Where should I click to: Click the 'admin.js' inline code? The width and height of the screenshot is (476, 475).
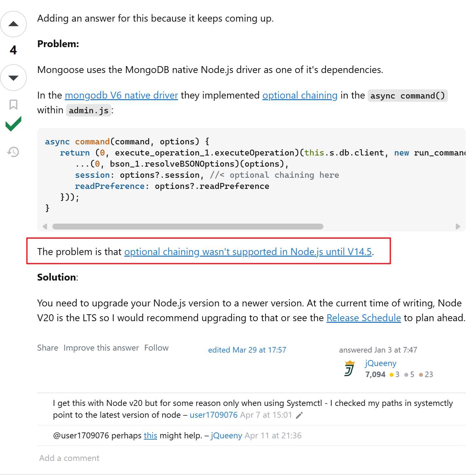(x=89, y=110)
